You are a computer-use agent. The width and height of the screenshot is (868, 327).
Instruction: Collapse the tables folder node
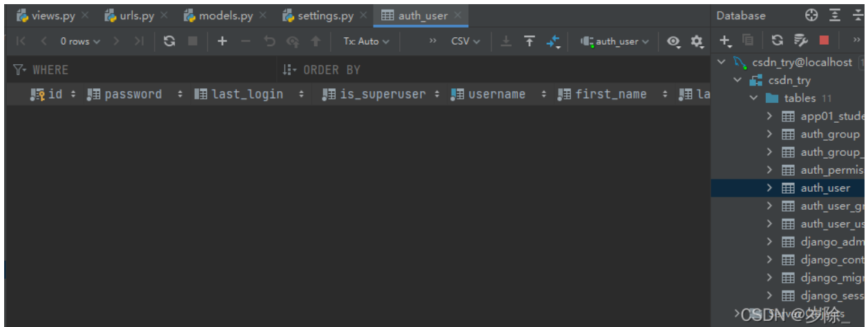754,98
